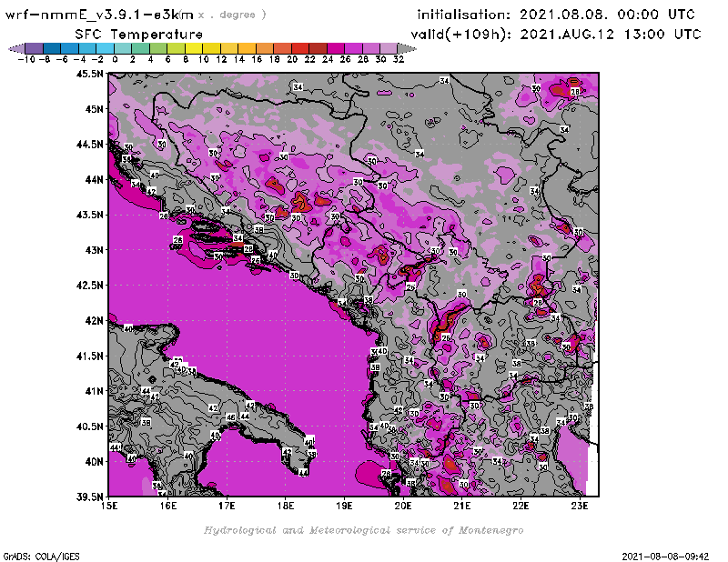Click the 21E longitude label
Viewport: 728px width, 562px height.
(462, 506)
